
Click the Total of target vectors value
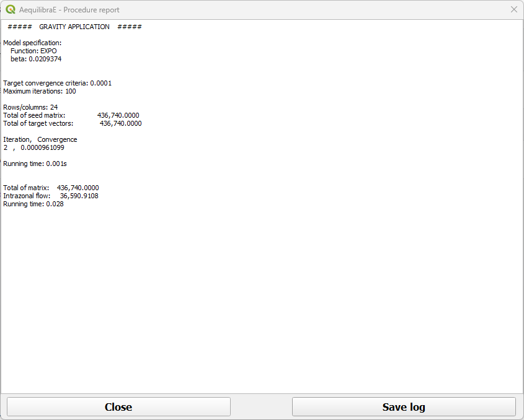[120, 123]
